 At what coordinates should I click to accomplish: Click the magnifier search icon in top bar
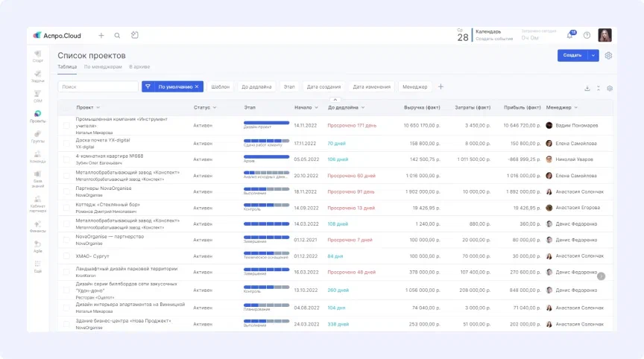tap(117, 35)
